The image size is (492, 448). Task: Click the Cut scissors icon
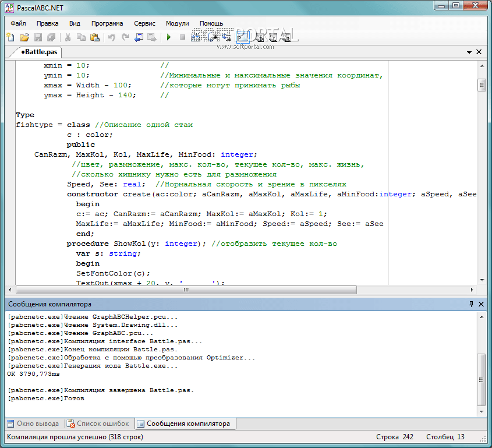(68, 37)
